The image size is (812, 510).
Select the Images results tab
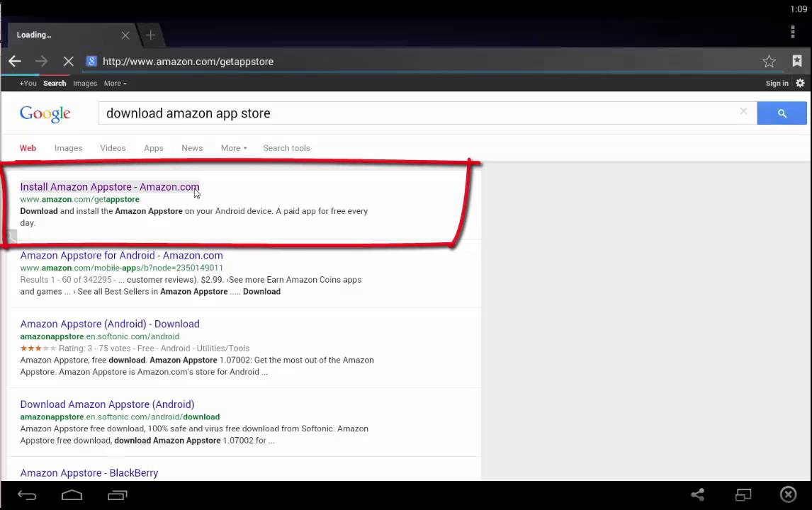coord(68,148)
